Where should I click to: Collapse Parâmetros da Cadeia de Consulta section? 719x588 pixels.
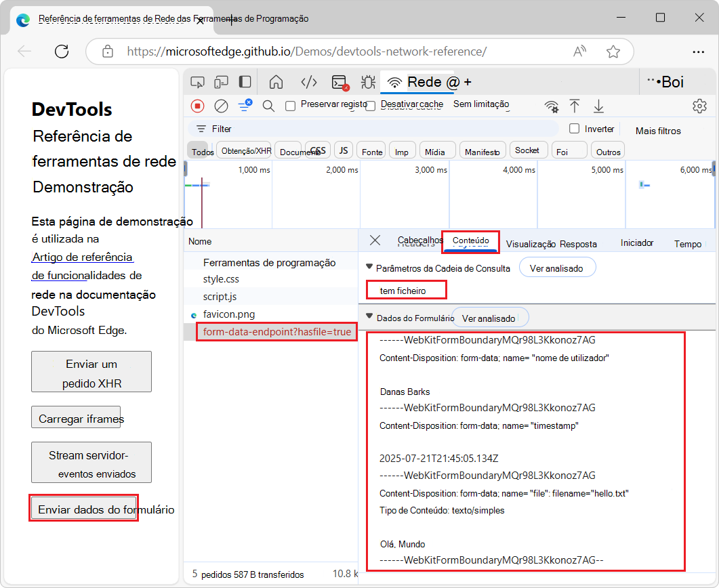369,268
